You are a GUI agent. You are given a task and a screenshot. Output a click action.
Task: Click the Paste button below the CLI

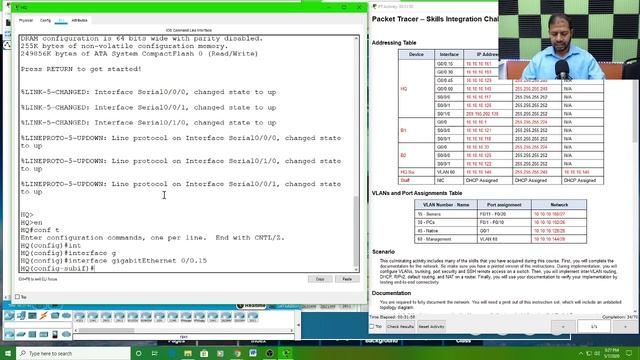click(x=347, y=279)
